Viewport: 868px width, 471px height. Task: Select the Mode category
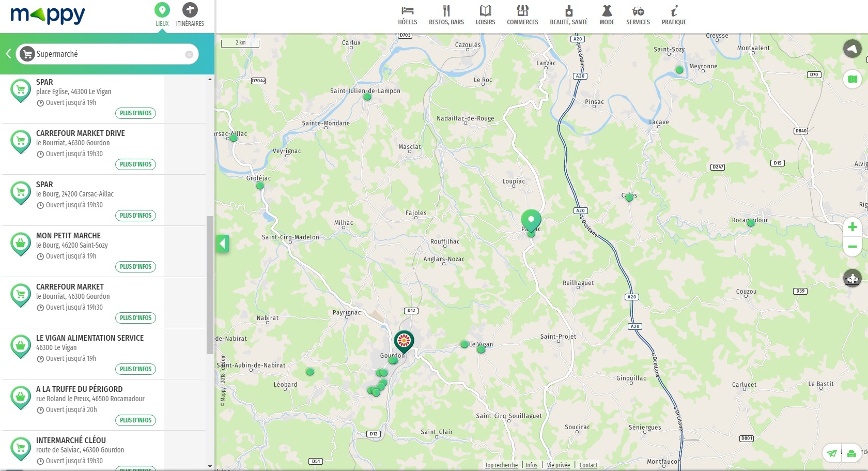pos(607,15)
